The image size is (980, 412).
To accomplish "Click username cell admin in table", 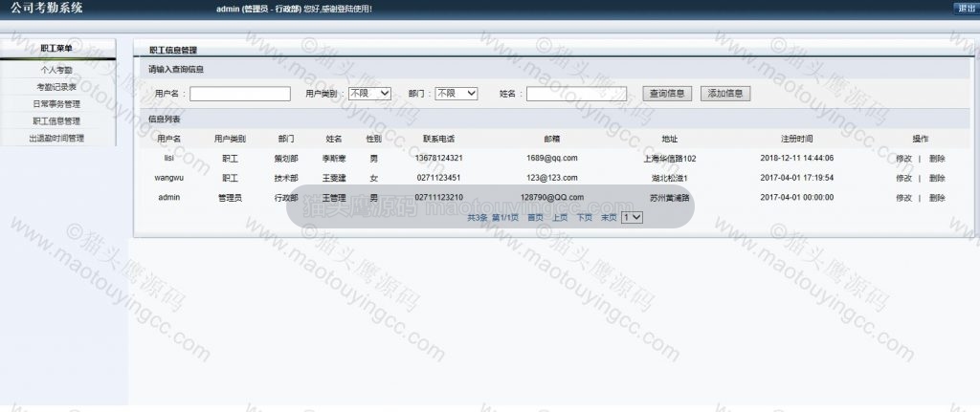I will tap(168, 197).
